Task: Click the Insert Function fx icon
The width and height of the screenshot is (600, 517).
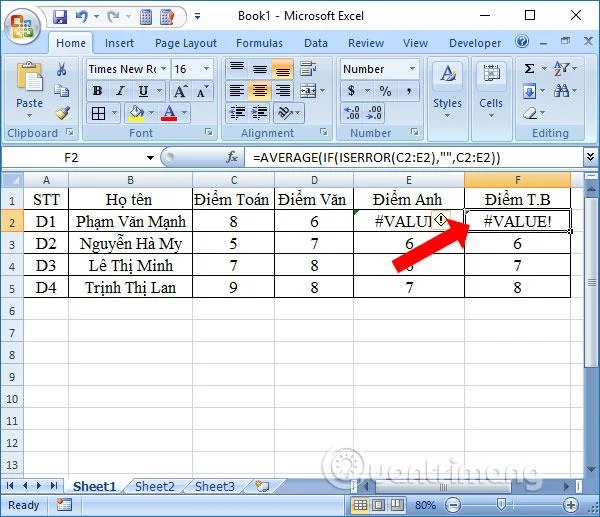Action: pos(232,157)
